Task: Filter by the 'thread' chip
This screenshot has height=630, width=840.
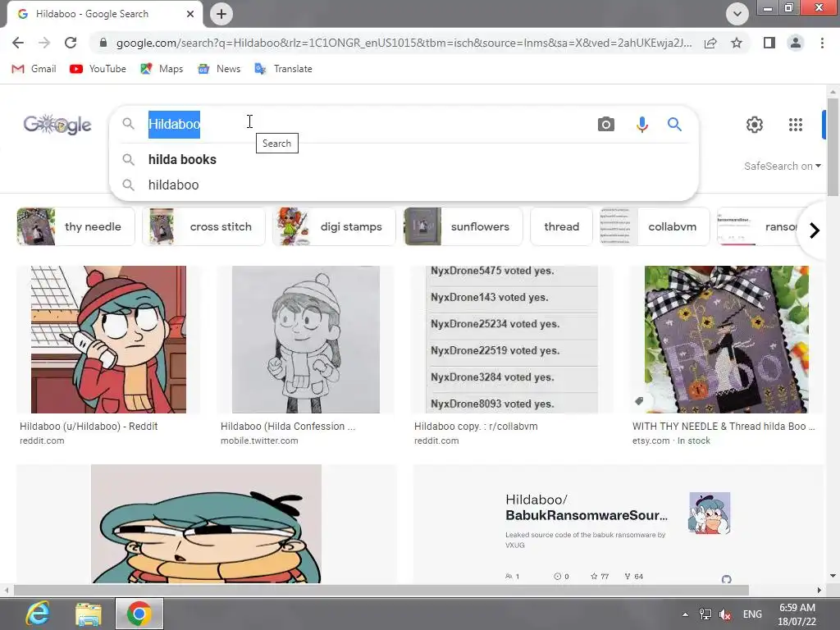Action: [561, 226]
